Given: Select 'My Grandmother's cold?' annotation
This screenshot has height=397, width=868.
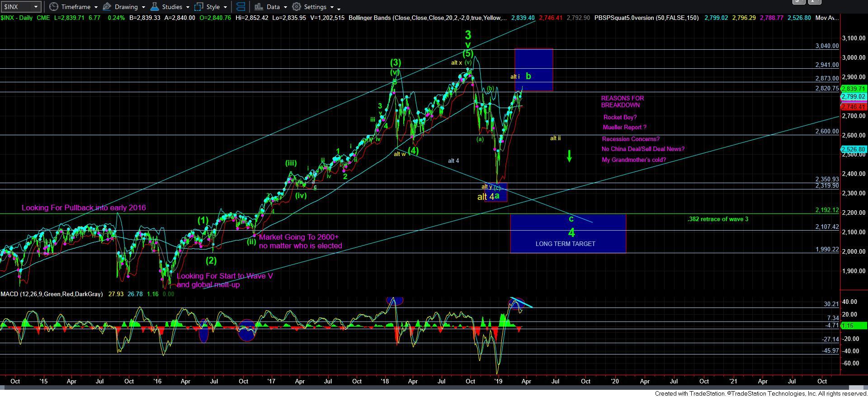Looking at the screenshot, I should pyautogui.click(x=634, y=160).
